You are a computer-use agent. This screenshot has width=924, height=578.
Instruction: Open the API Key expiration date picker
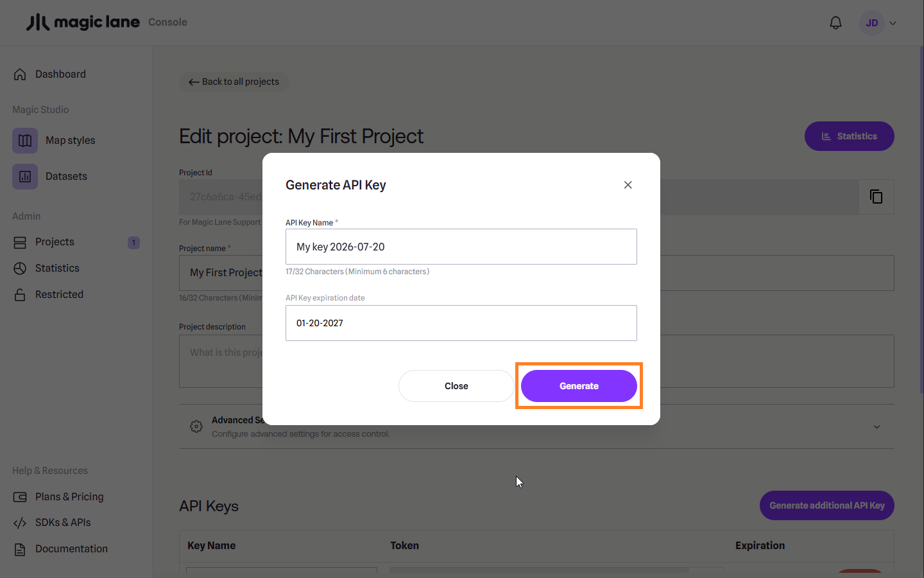pos(461,323)
